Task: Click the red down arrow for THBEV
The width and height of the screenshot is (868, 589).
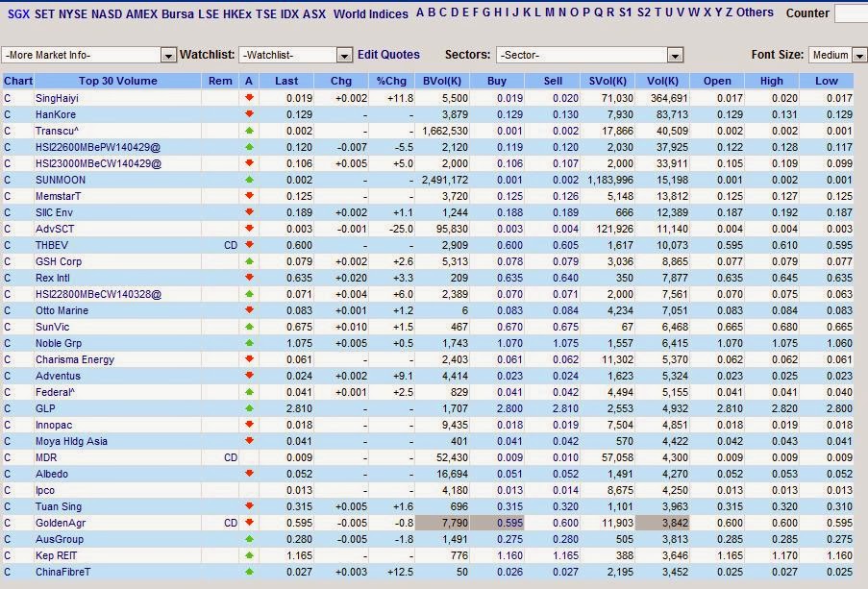Action: [x=249, y=245]
